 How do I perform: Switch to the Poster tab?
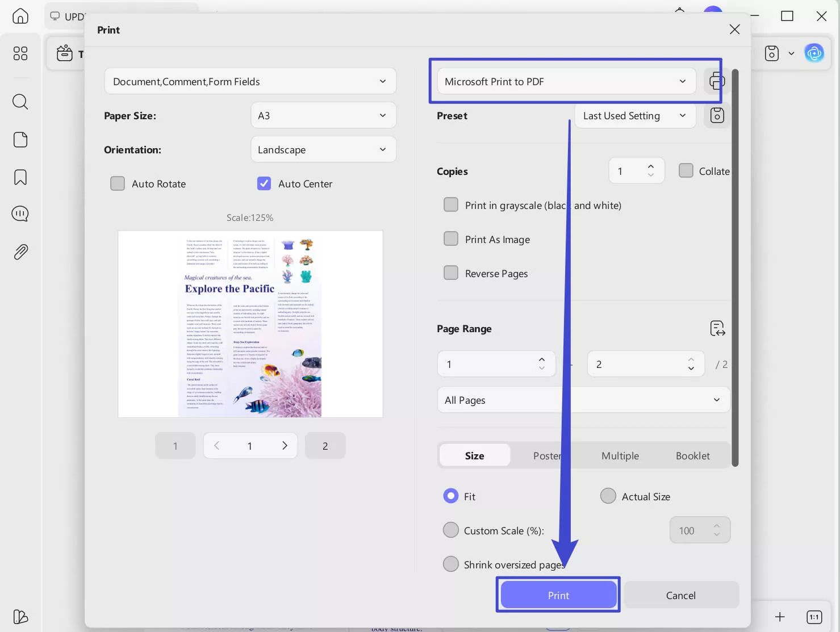click(547, 455)
